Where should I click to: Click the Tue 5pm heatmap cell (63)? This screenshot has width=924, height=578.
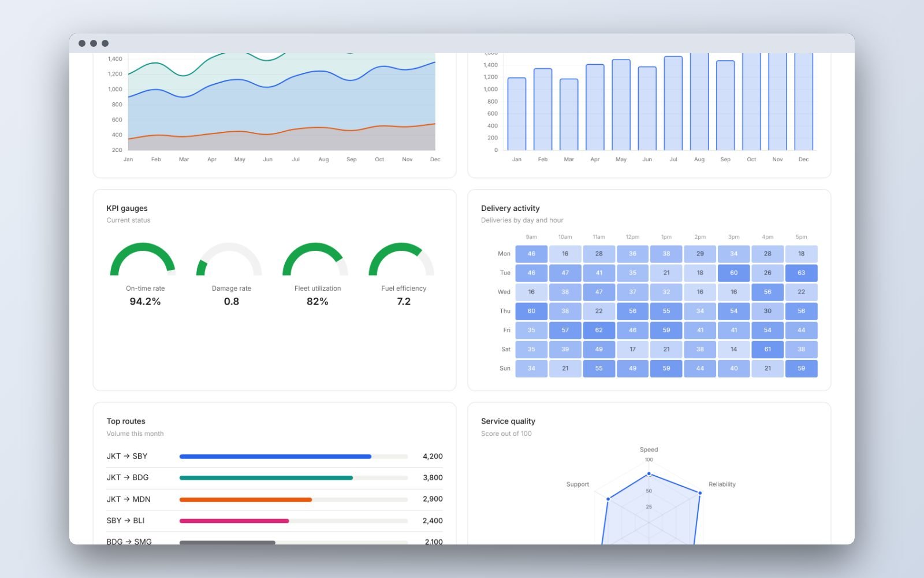(801, 273)
